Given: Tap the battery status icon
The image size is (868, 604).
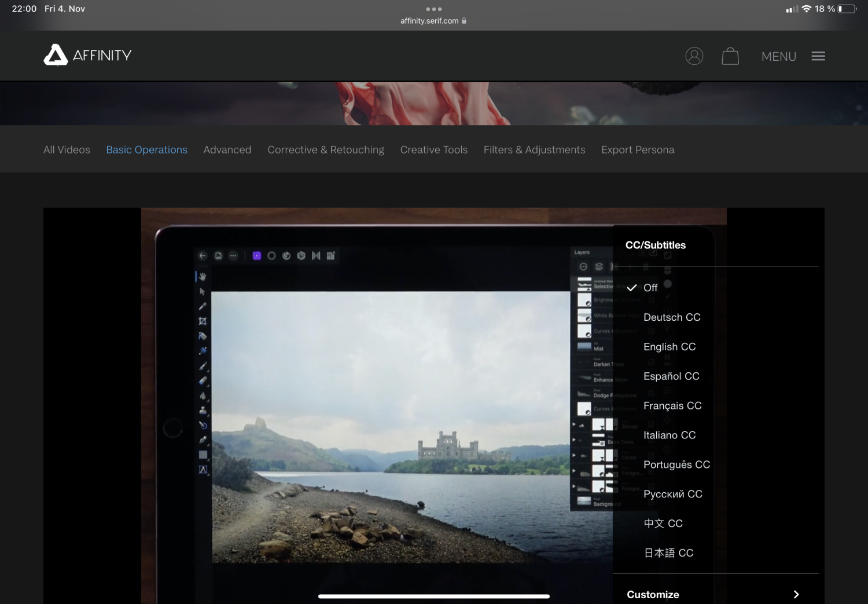Looking at the screenshot, I should coord(847,9).
